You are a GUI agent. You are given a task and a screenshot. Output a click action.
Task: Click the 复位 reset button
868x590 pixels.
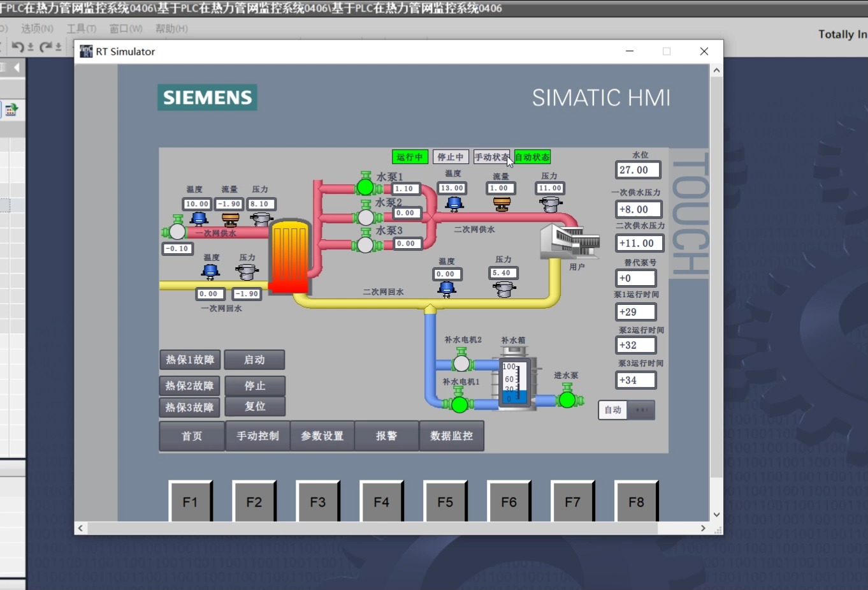point(255,406)
